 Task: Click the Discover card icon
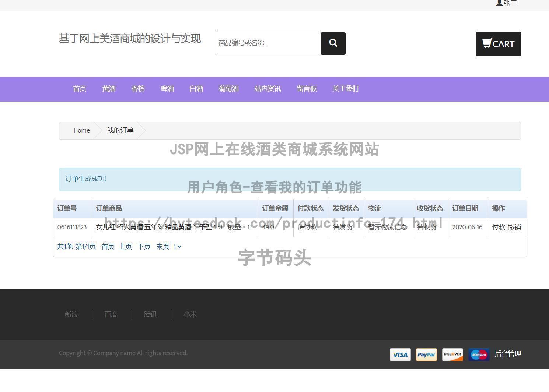coord(452,354)
